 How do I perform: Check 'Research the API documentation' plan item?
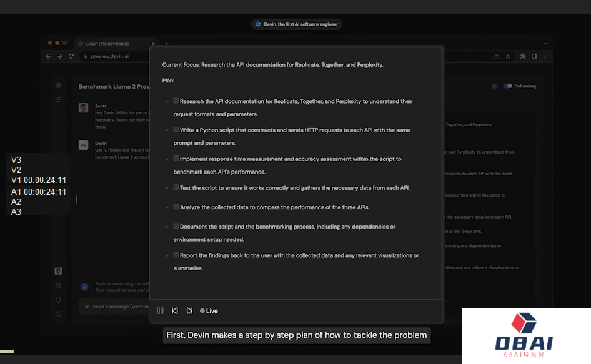[176, 101]
